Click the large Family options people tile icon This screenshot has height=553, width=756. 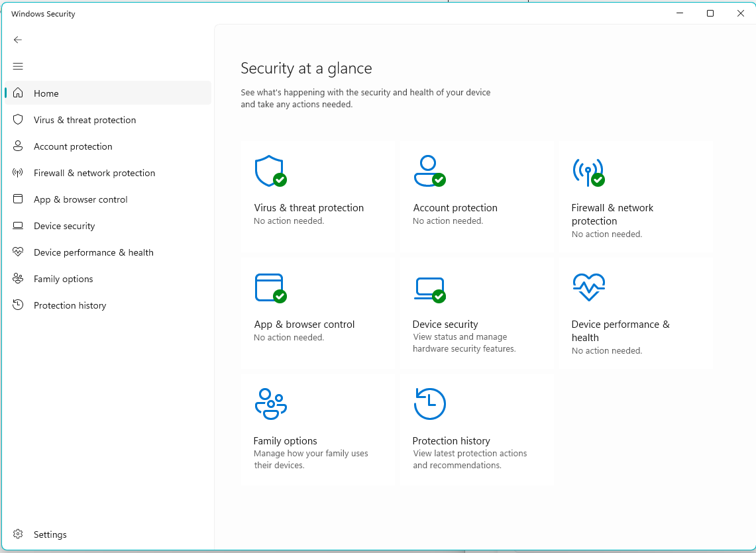pos(270,404)
